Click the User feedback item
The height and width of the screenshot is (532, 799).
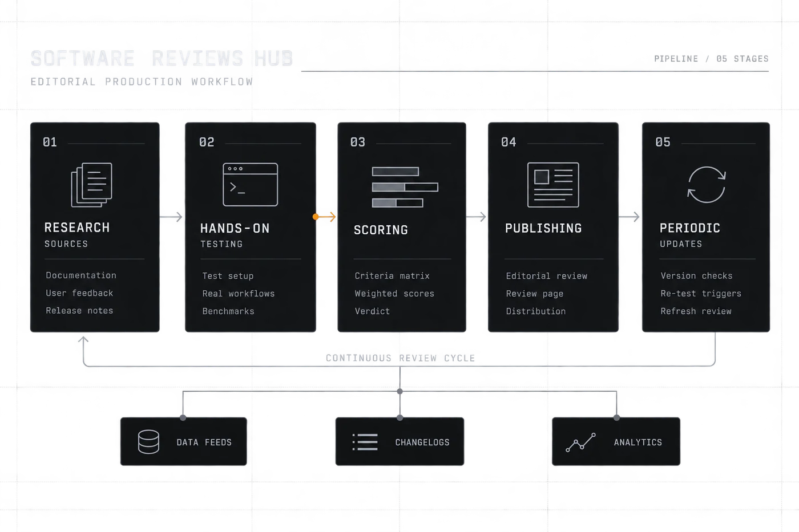(x=79, y=293)
